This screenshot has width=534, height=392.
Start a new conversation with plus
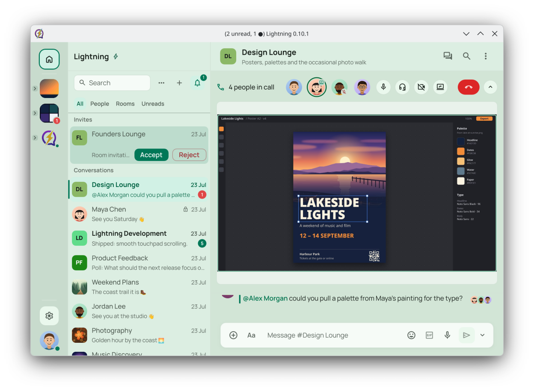tap(179, 83)
